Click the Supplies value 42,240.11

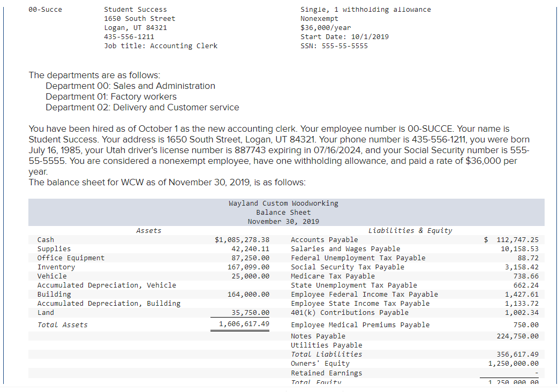click(251, 248)
